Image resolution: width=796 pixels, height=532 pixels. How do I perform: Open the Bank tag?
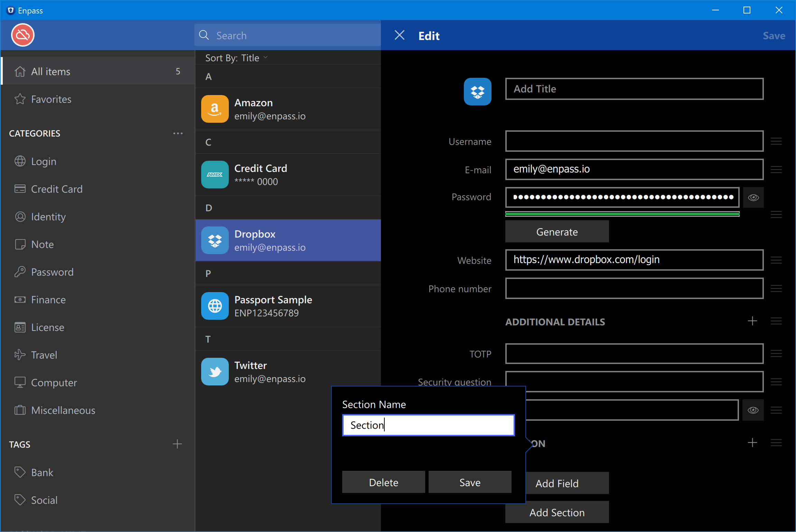click(x=98, y=473)
